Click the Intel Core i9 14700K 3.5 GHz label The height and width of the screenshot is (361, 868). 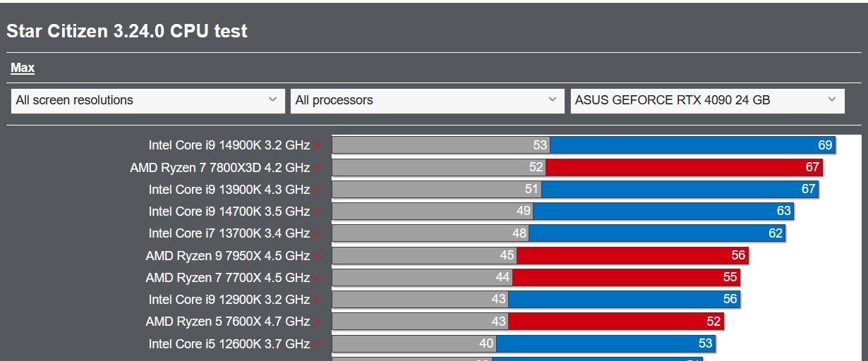tap(229, 212)
